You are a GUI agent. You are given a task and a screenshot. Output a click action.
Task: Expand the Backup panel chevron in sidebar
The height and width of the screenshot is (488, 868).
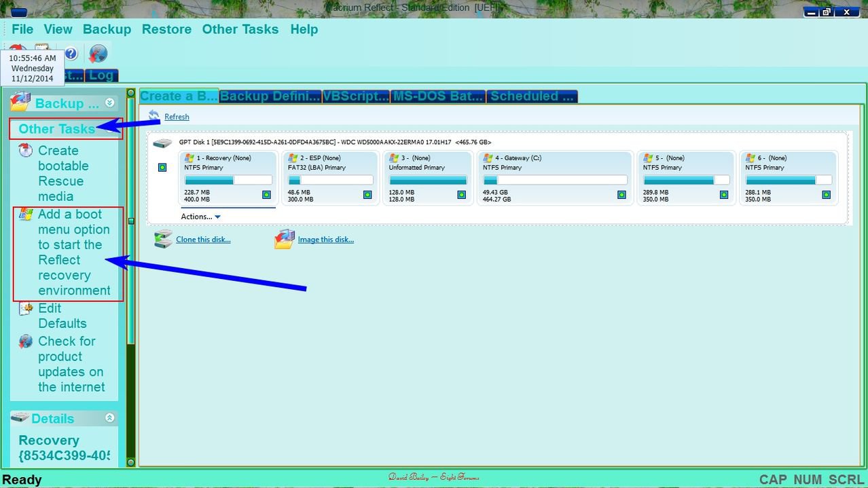pos(110,103)
